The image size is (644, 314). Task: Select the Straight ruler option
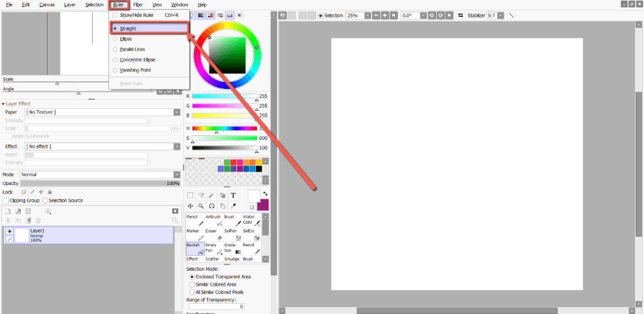tap(149, 28)
